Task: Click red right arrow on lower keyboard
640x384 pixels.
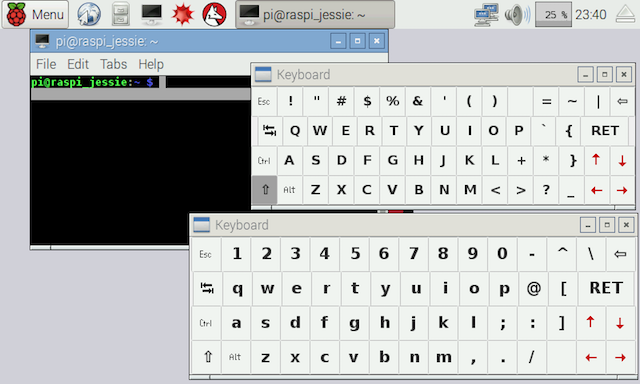Action: pos(620,358)
